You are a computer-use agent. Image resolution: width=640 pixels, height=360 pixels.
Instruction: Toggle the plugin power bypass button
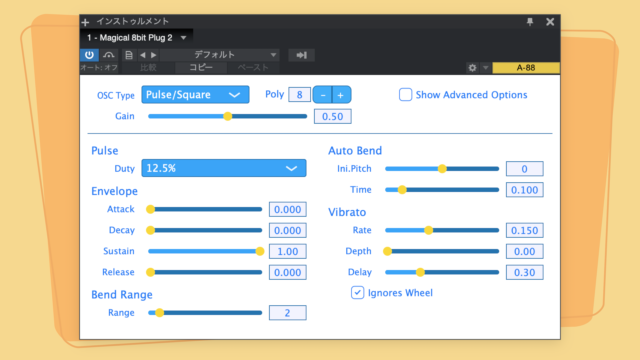[89, 55]
